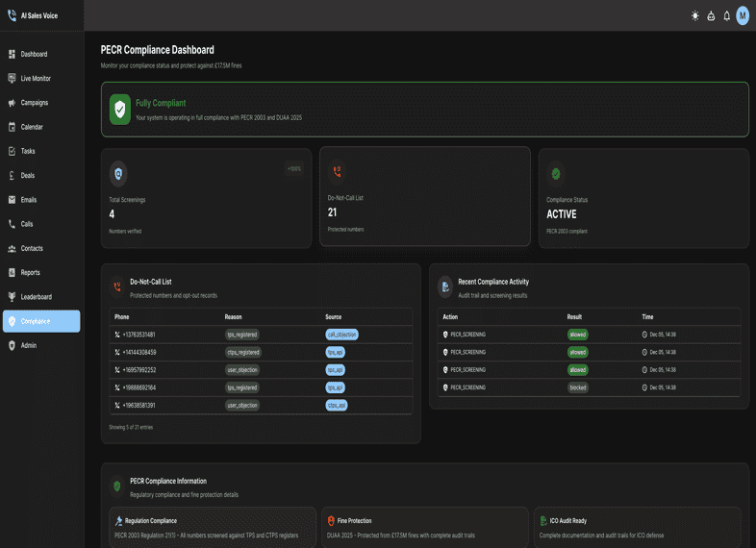Screen dimensions: 756x548
Task: Select Reports in the sidebar
Action: point(41,272)
